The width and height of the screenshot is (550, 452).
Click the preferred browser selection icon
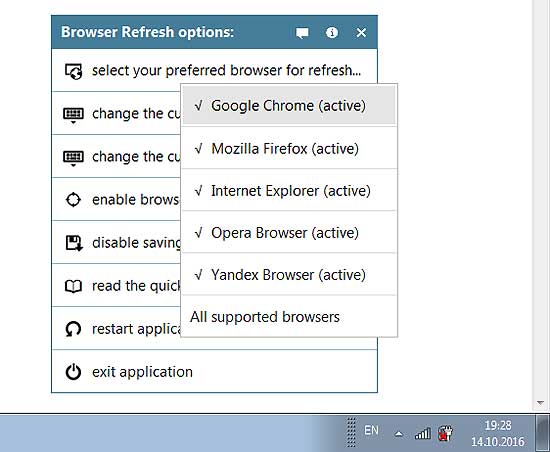point(73,71)
